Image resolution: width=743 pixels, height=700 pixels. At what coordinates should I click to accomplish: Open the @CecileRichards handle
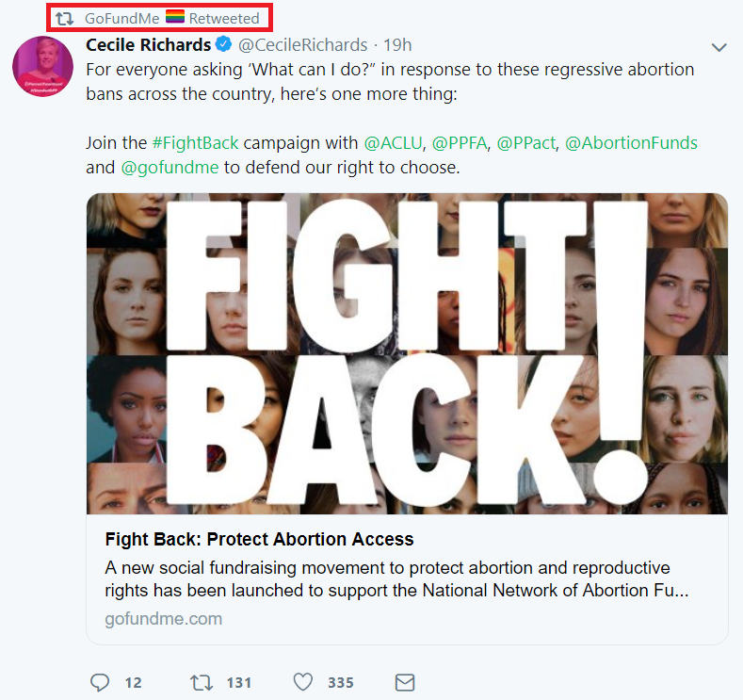click(303, 45)
